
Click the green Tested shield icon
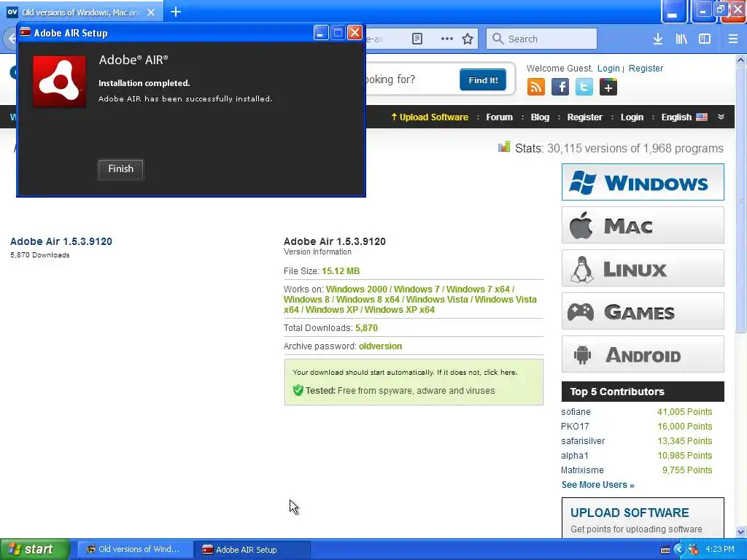coord(298,391)
